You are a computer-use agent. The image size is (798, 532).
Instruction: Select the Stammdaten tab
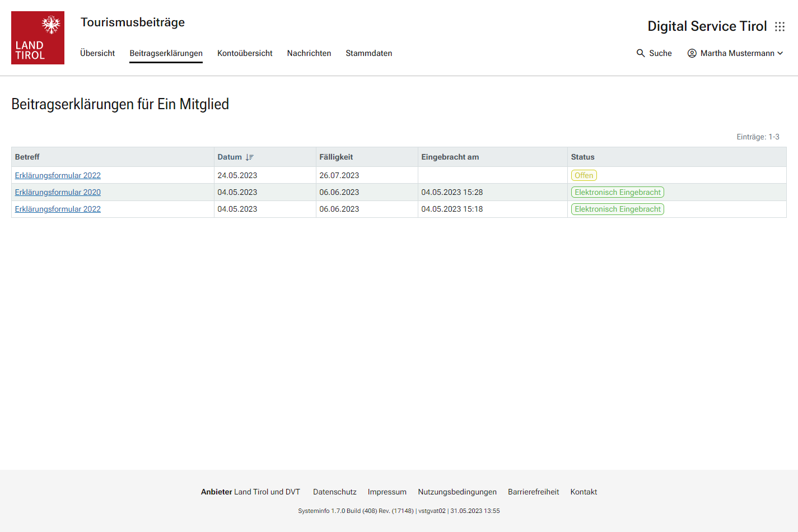coord(368,53)
